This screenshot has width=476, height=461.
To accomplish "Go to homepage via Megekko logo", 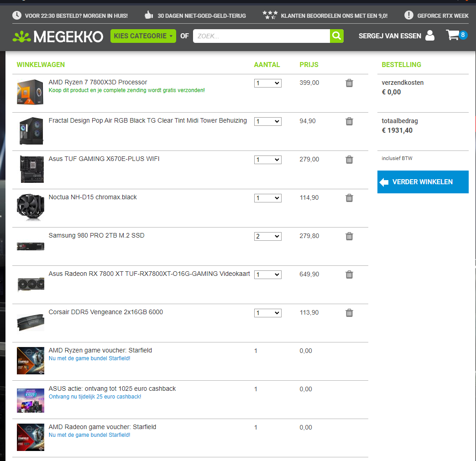I will tap(58, 36).
